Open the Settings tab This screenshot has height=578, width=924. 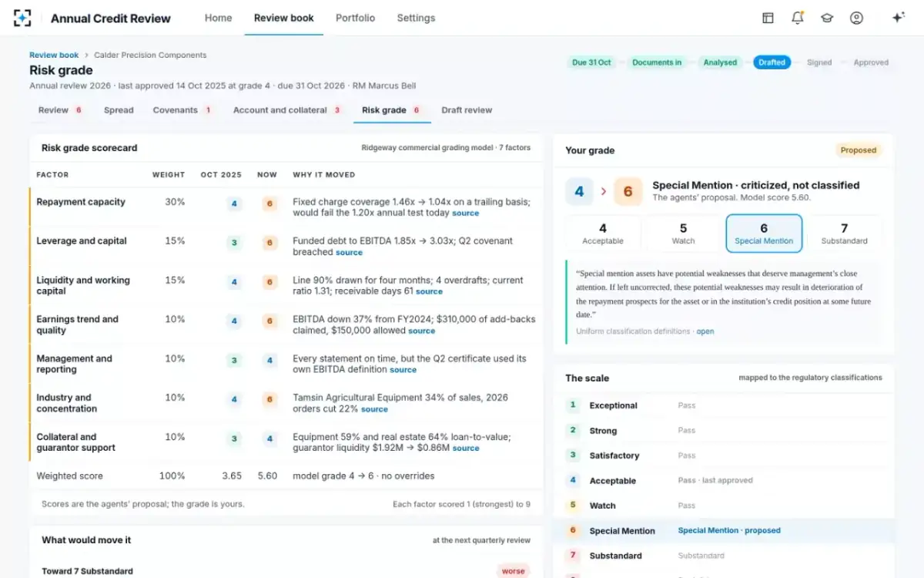pos(416,18)
